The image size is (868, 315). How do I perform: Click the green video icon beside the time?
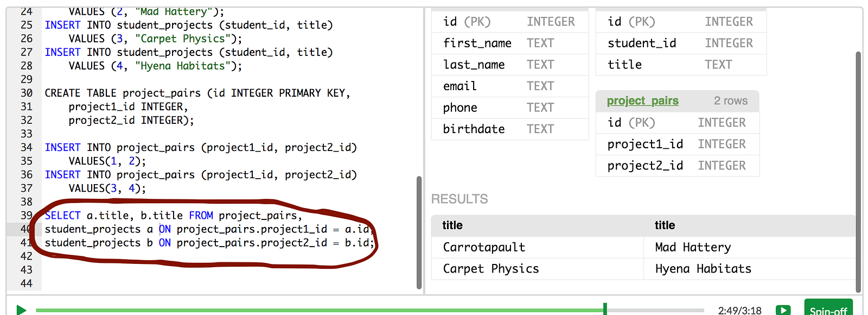[783, 310]
